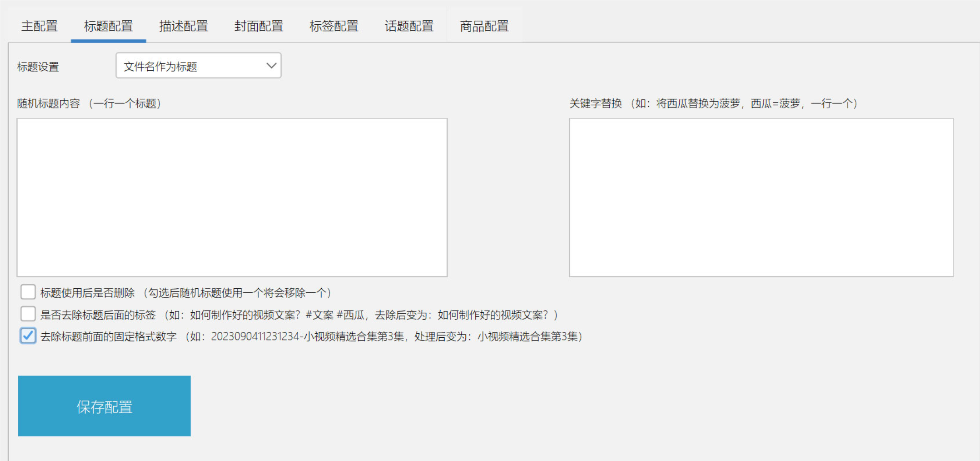This screenshot has height=461, width=980.
Task: Select the 标题配置 tab
Action: [x=108, y=26]
